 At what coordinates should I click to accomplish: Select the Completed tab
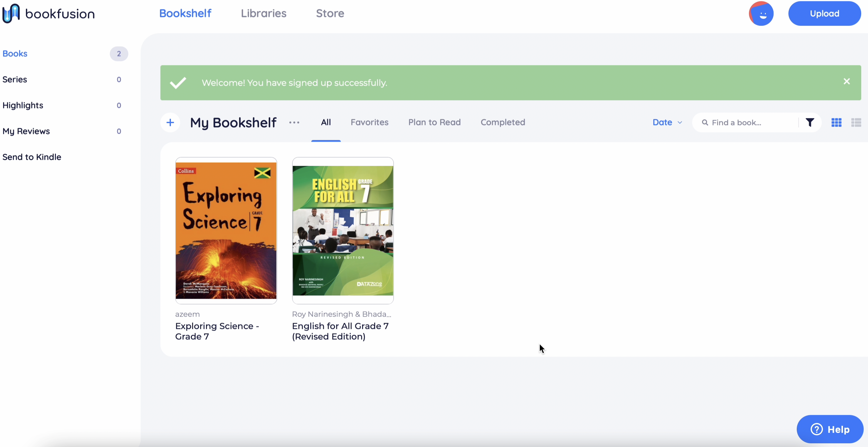(x=503, y=122)
